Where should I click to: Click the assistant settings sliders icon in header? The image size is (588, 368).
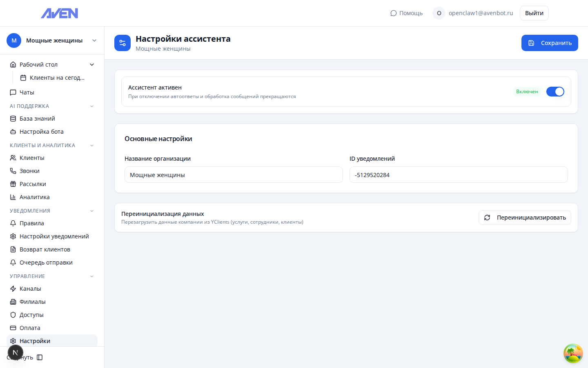[122, 43]
